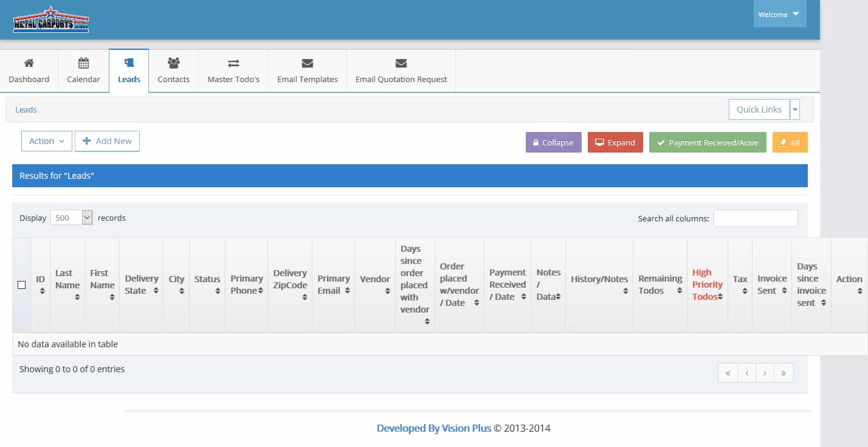Enable the orange All filter

[x=790, y=142]
